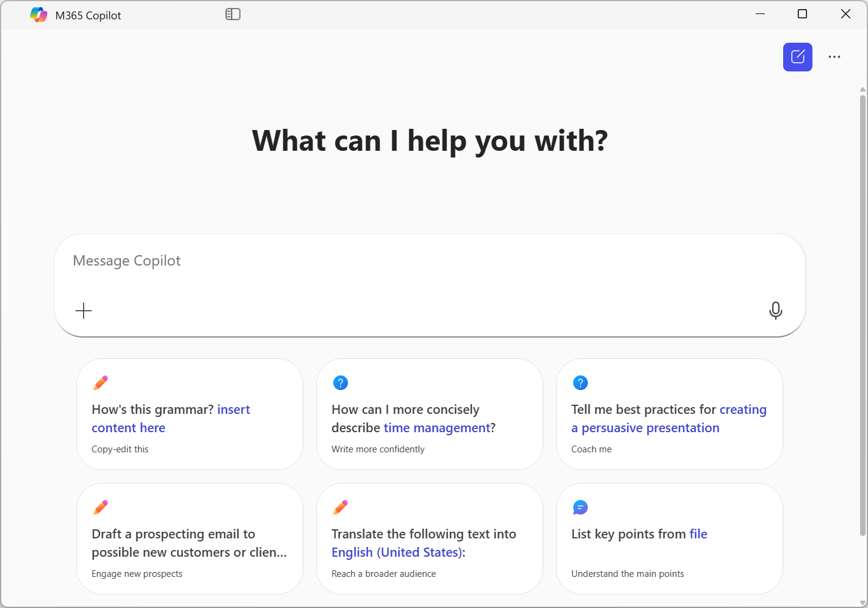
Task: Click the vertical scrollbar thumb
Action: click(x=863, y=314)
